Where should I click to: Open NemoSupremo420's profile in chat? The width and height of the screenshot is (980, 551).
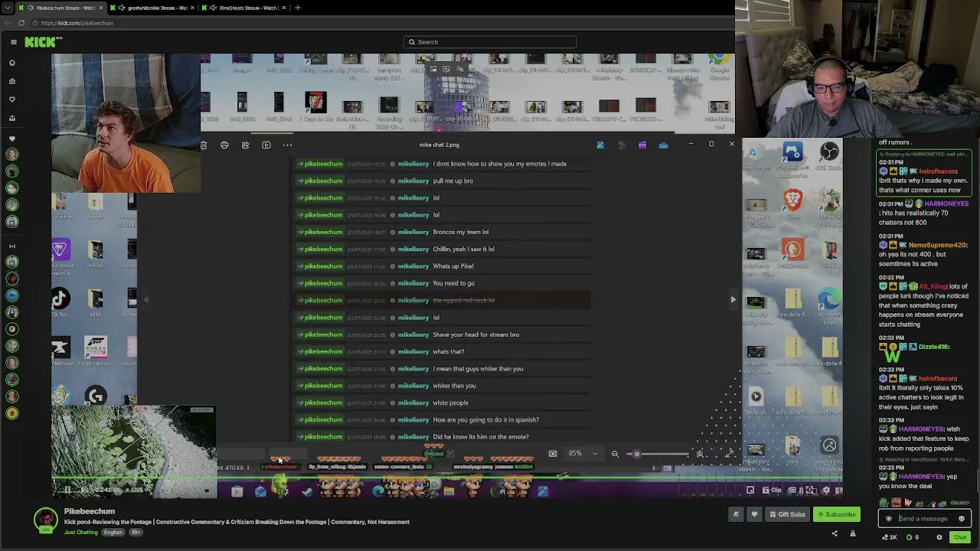point(938,245)
